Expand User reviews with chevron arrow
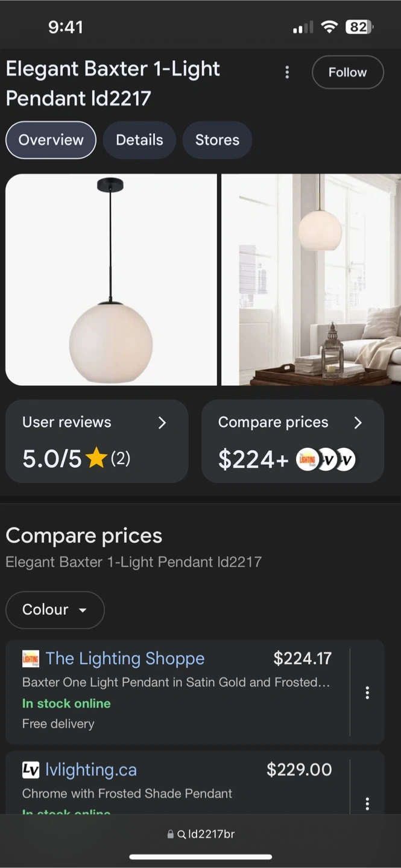 point(162,423)
